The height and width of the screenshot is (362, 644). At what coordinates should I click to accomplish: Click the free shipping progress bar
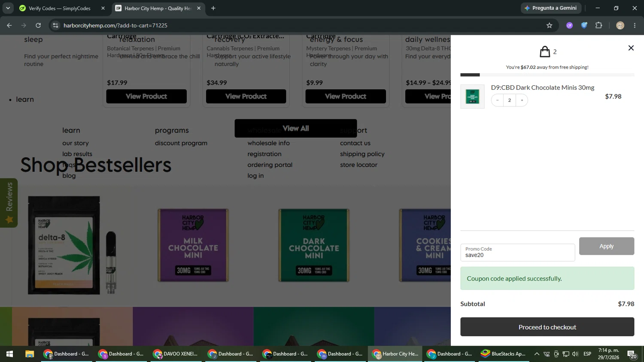(x=547, y=75)
